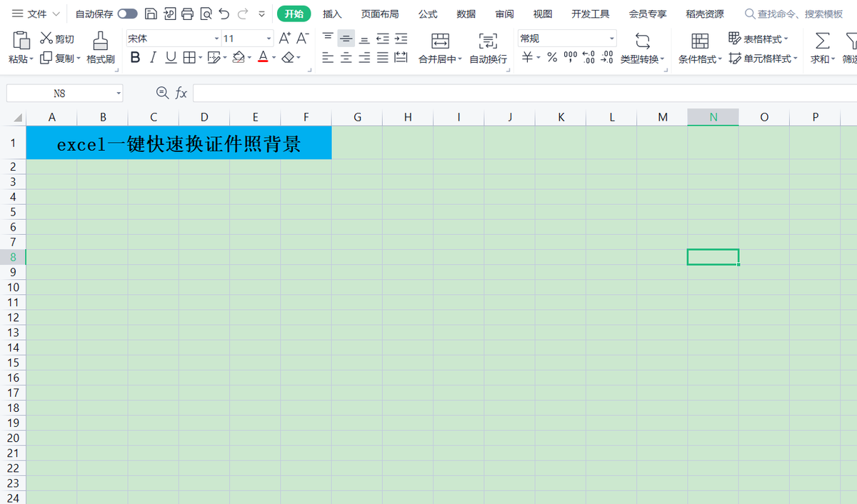
Task: Center text horizontally
Action: tap(346, 58)
